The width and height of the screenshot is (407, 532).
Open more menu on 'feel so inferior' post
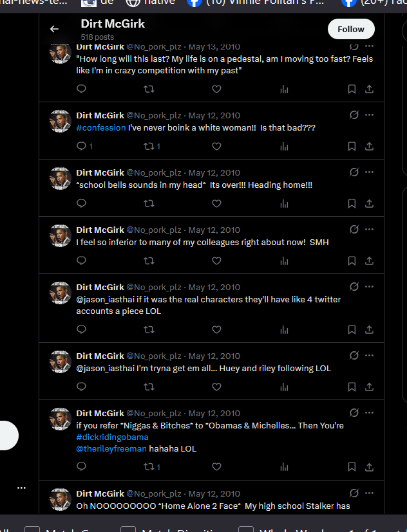[369, 230]
